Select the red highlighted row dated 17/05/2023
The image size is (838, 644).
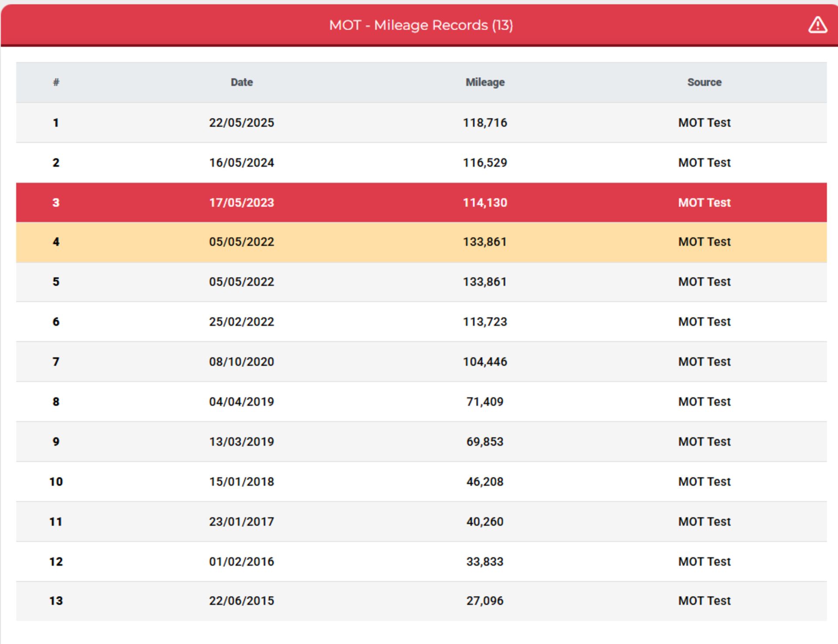point(421,202)
